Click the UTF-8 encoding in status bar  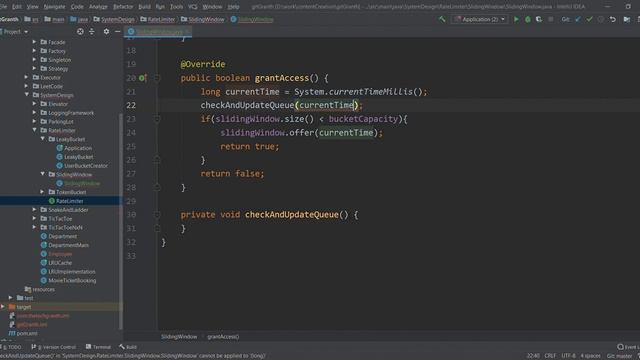[x=569, y=356]
